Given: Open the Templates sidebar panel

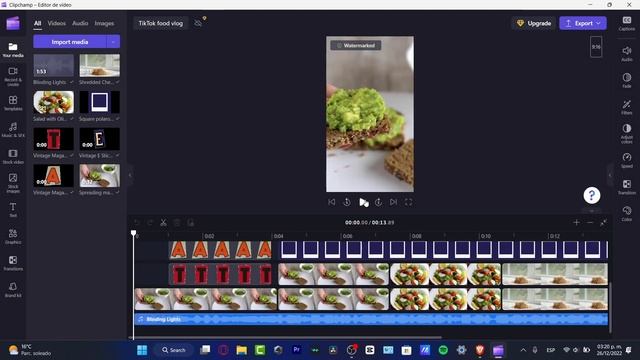Looking at the screenshot, I should pos(13,103).
